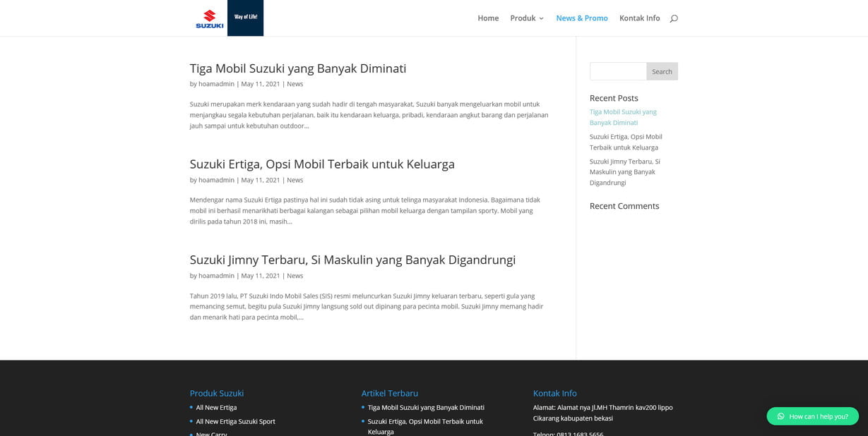
Task: Open the search magnifier icon in navigation
Action: [674, 18]
